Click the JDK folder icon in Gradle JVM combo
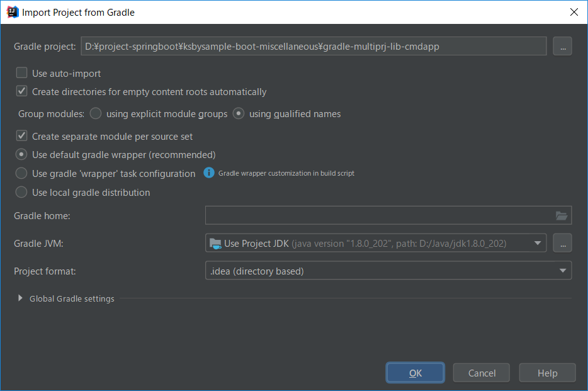This screenshot has width=588, height=391. (215, 243)
